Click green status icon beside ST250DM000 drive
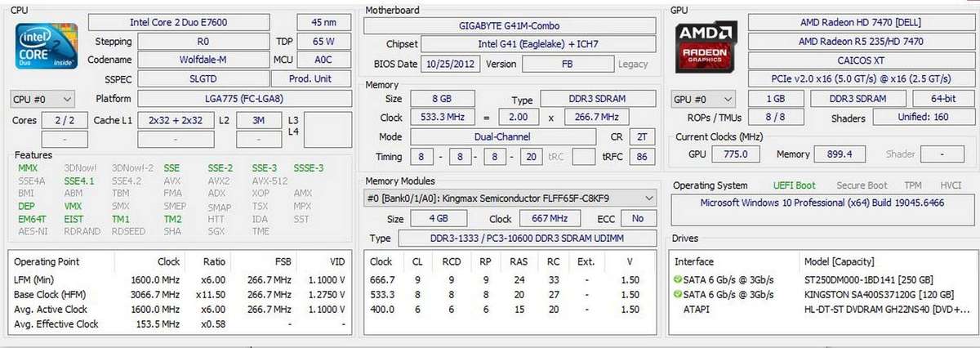This screenshot has height=348, width=980. (678, 279)
